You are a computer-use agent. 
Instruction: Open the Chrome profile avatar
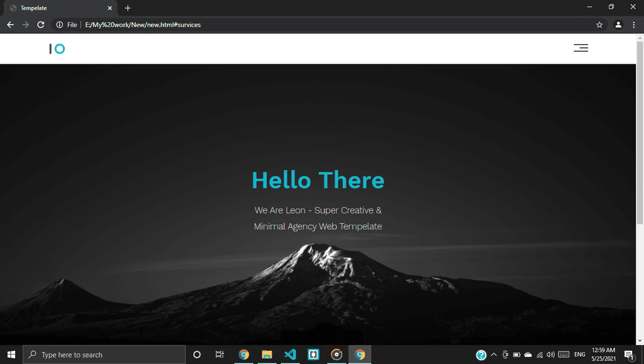point(618,25)
